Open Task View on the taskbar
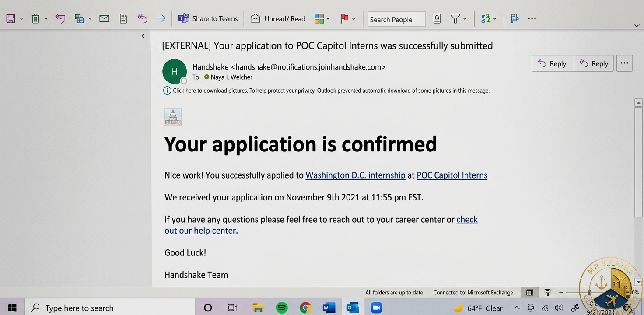This screenshot has height=315, width=644. [232, 308]
